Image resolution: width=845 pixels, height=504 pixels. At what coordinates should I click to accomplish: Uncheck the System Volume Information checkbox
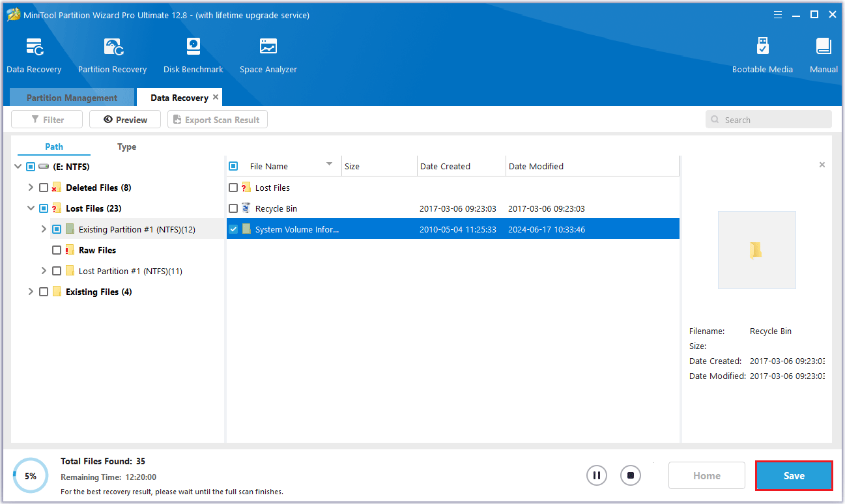pos(233,229)
